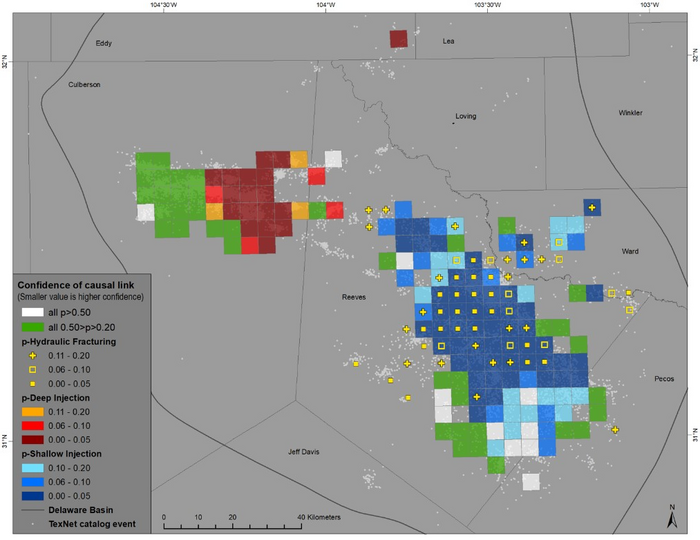This screenshot has height=540, width=700.
Task: Click the green 'all 0.50>p>0.20' legend swatch
Action: click(33, 327)
